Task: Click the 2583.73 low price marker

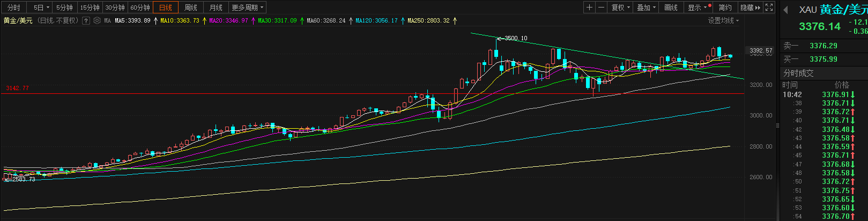Action: pos(24,179)
